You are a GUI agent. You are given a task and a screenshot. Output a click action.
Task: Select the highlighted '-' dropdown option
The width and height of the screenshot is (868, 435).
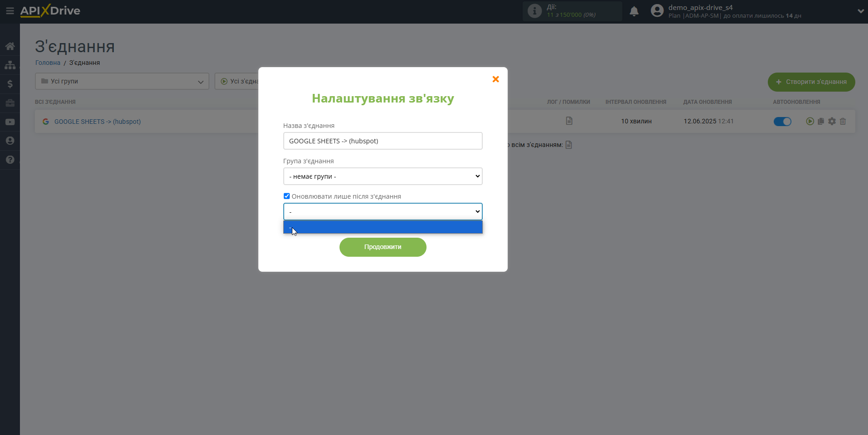(383, 227)
